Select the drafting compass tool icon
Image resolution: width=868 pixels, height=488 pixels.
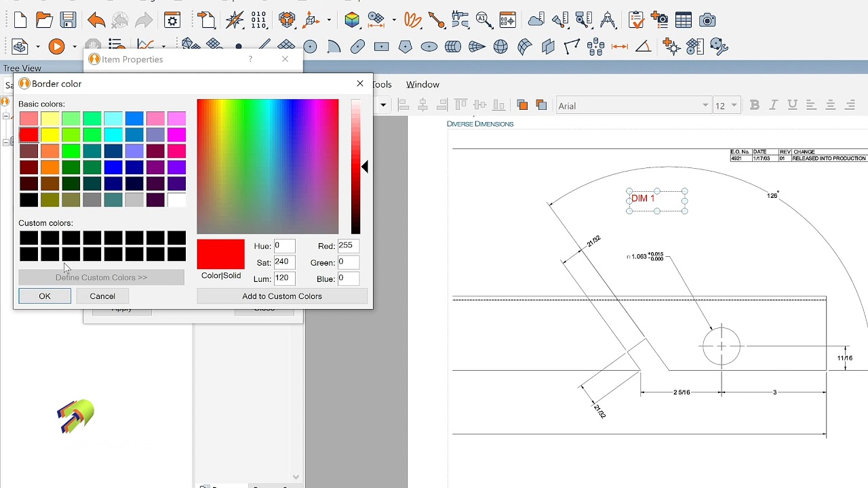point(608,20)
